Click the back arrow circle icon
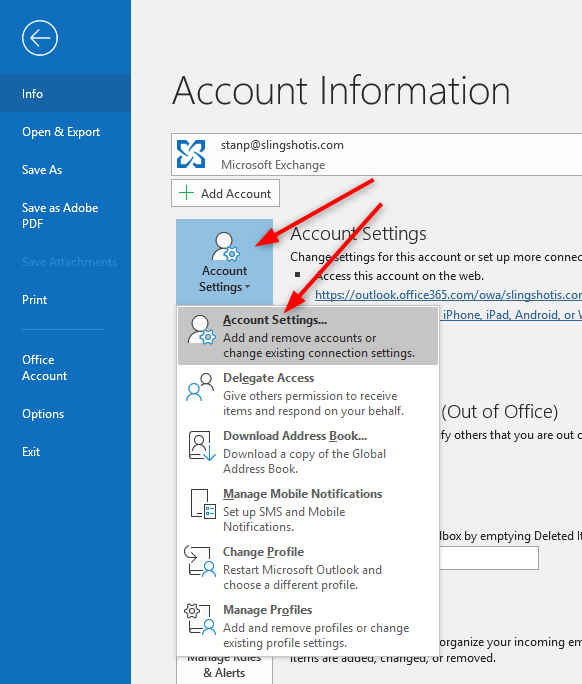Screen dimensions: 582x684 40,38
